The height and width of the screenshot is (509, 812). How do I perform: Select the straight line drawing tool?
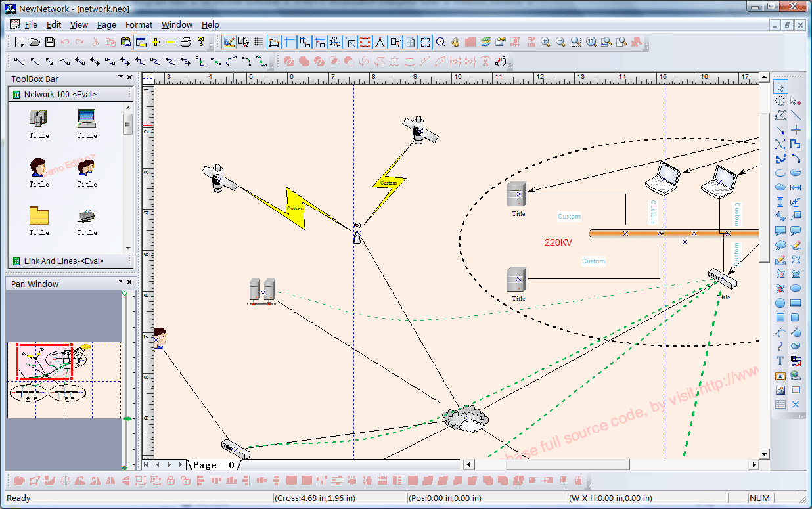796,116
